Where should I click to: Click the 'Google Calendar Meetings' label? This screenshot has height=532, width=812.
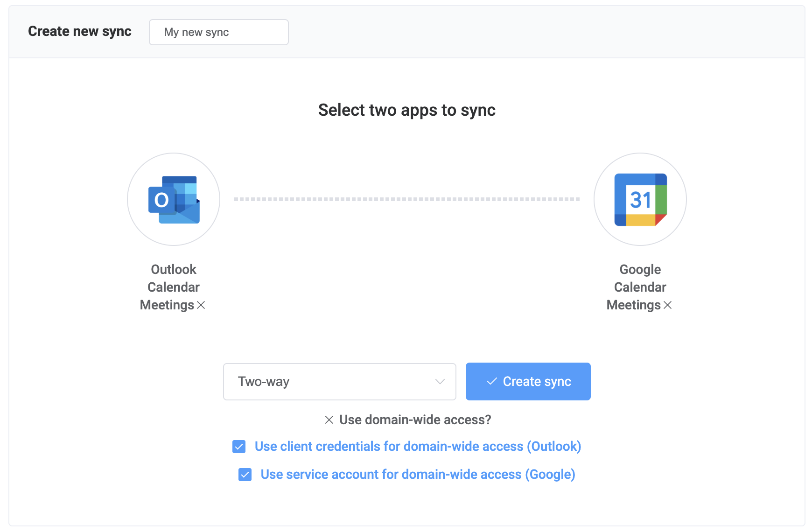(x=639, y=287)
